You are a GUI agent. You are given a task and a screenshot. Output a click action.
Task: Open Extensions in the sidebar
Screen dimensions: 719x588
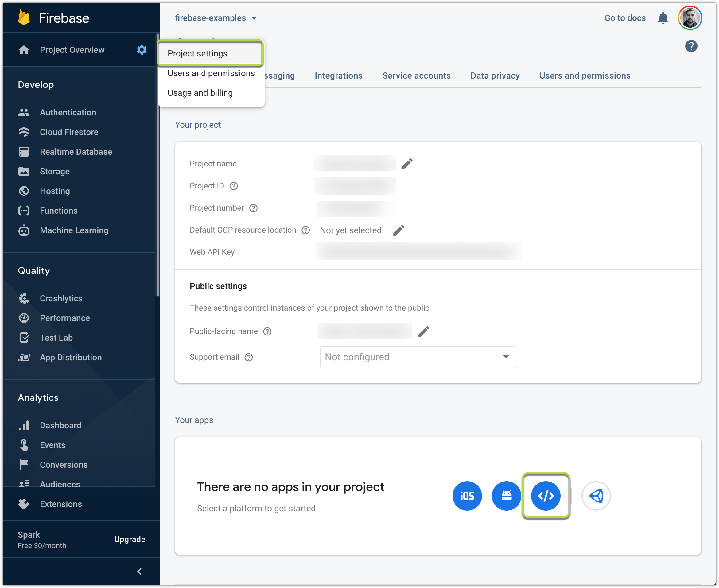pos(61,504)
